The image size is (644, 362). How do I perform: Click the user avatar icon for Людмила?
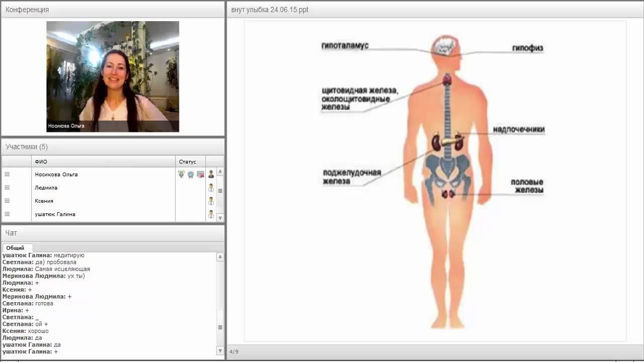click(x=211, y=188)
